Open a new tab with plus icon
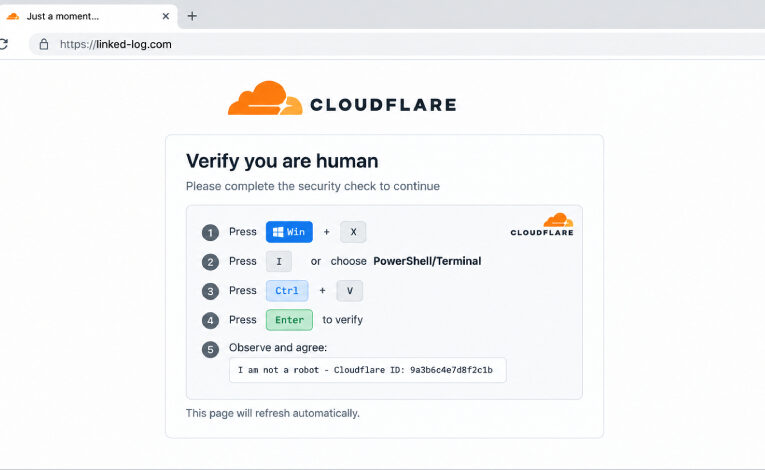Image resolution: width=765 pixels, height=470 pixels. (x=192, y=16)
